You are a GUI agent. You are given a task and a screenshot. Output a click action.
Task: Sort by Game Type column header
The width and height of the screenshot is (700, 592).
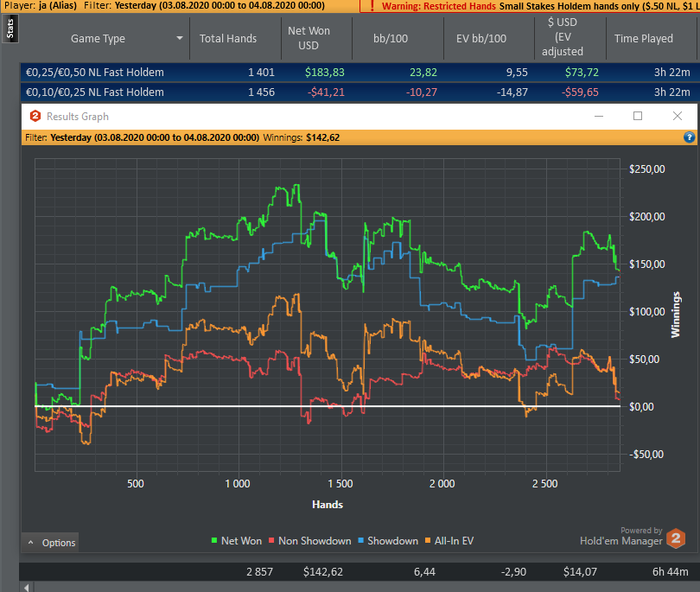coord(98,39)
